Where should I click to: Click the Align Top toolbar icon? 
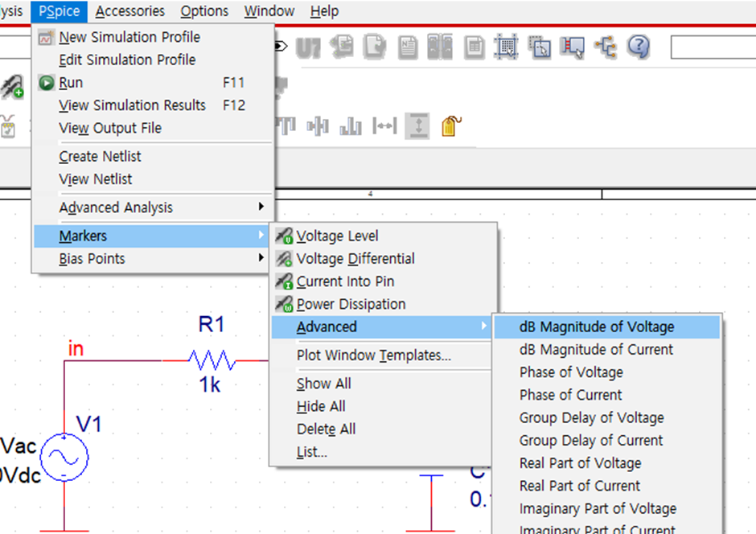286,126
